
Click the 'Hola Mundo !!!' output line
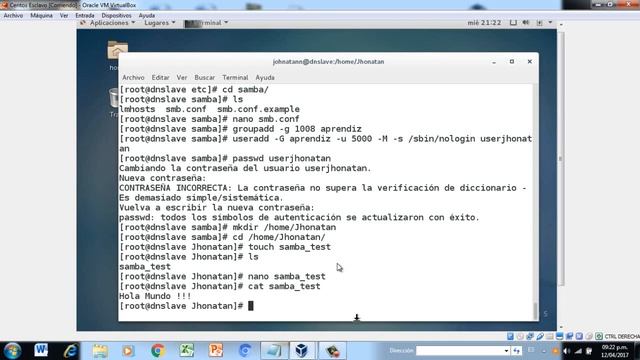155,296
